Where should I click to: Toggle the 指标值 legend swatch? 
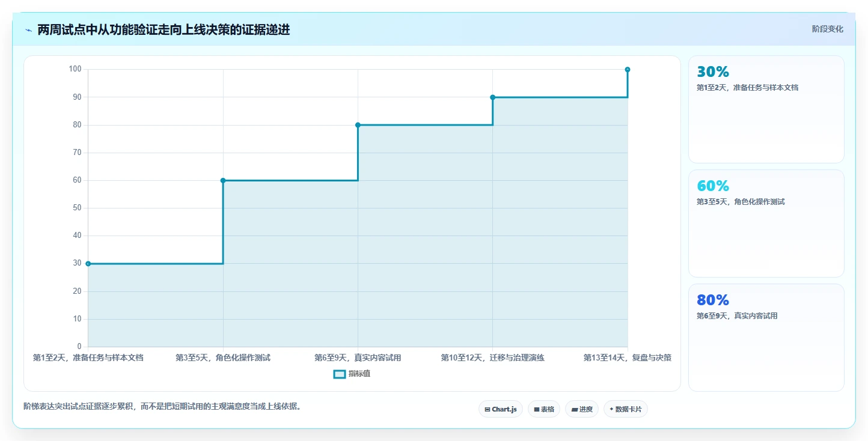(x=340, y=374)
